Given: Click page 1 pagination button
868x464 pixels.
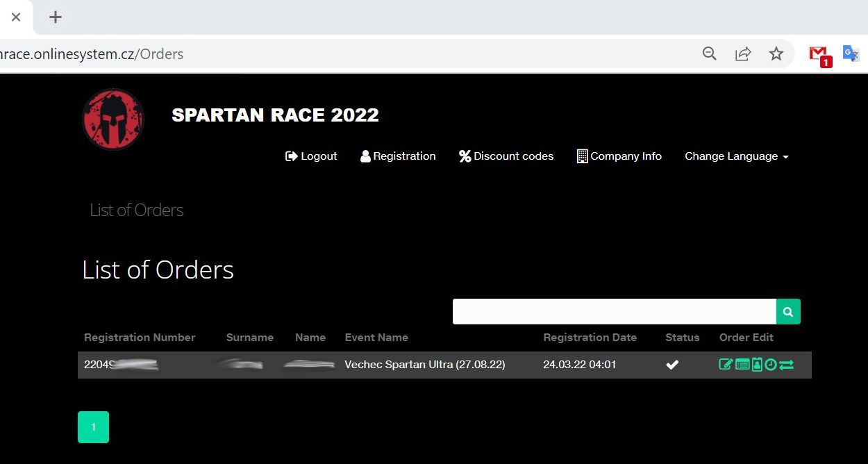Looking at the screenshot, I should click(93, 427).
